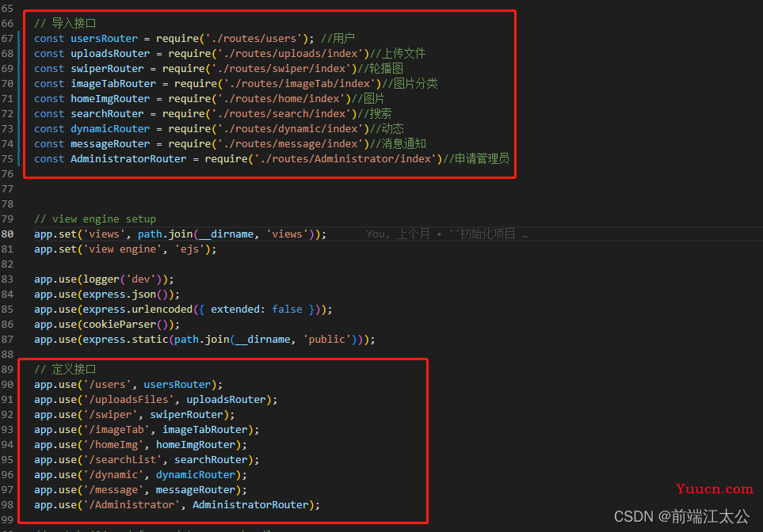The image size is (763, 532).
Task: Click 'swiperRouter' in the app.use call on line 92
Action: 186,415
